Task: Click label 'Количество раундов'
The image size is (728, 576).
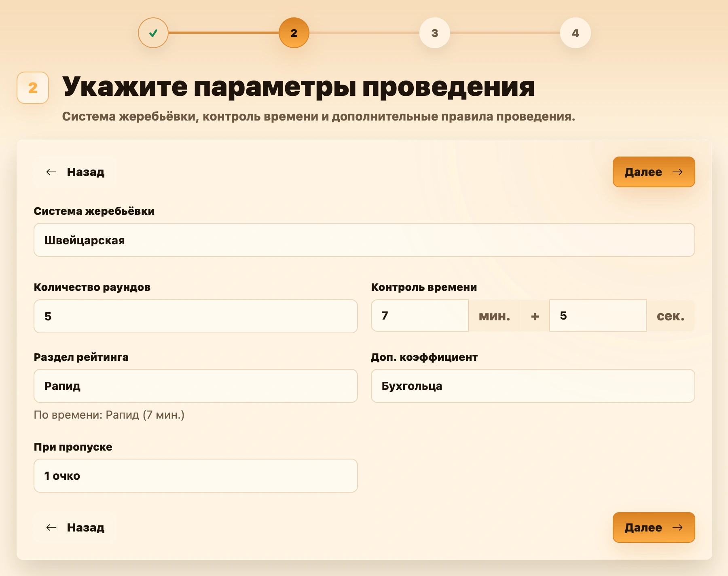Action: (92, 287)
